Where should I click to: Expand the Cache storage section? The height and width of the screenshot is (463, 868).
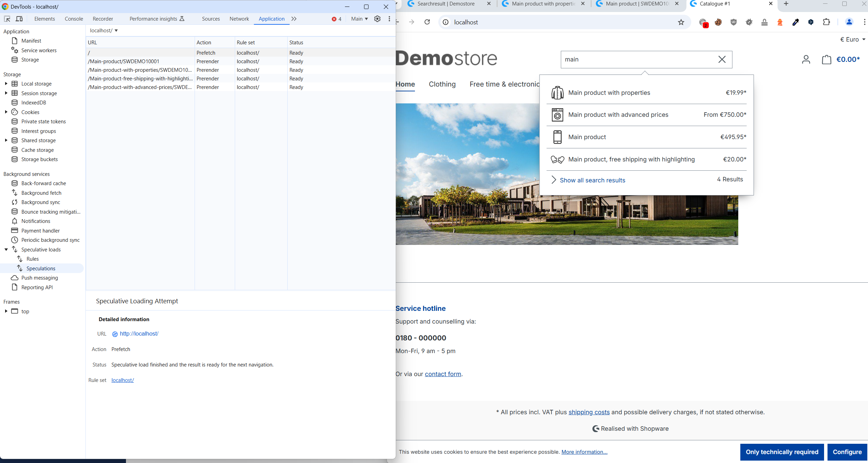point(37,149)
